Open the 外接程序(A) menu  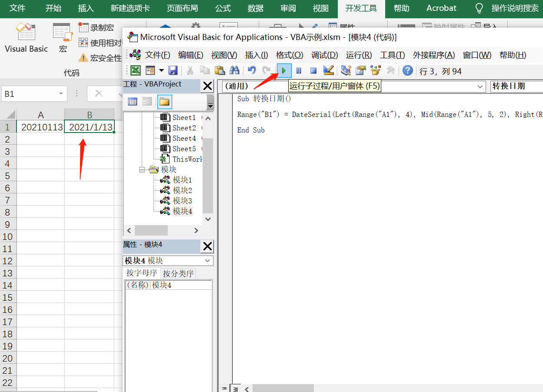point(433,55)
